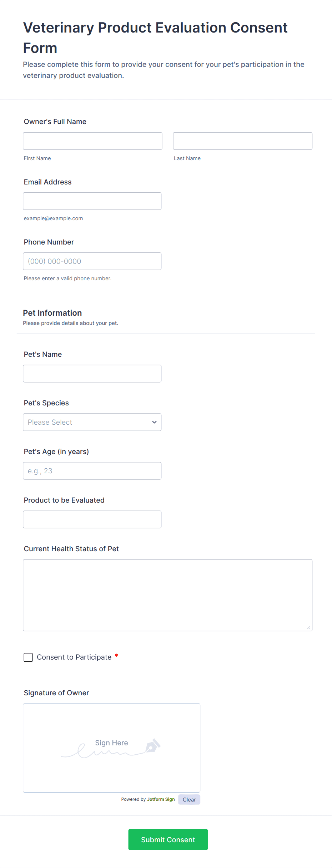The width and height of the screenshot is (332, 868).
Task: Focus the Product to be Evaluated field
Action: tap(92, 519)
